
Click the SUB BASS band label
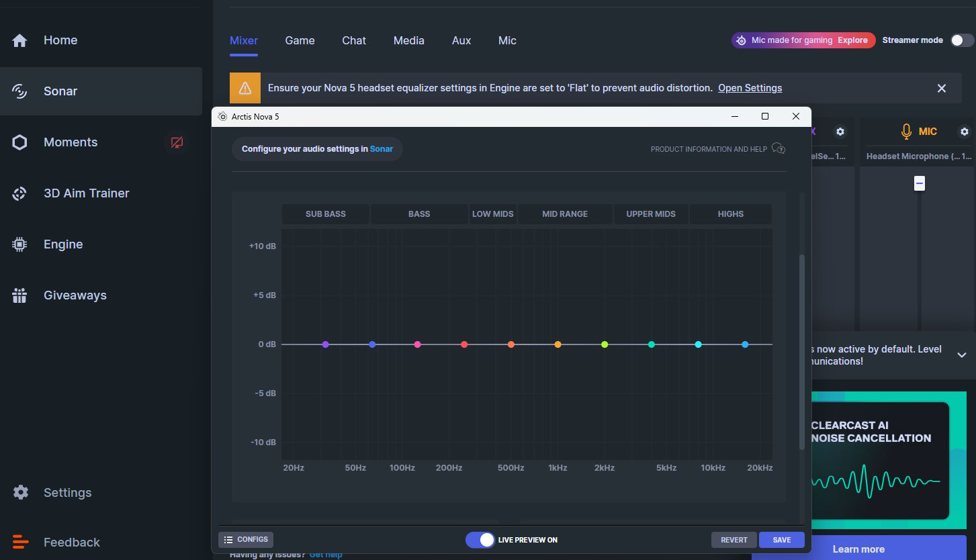click(x=326, y=214)
